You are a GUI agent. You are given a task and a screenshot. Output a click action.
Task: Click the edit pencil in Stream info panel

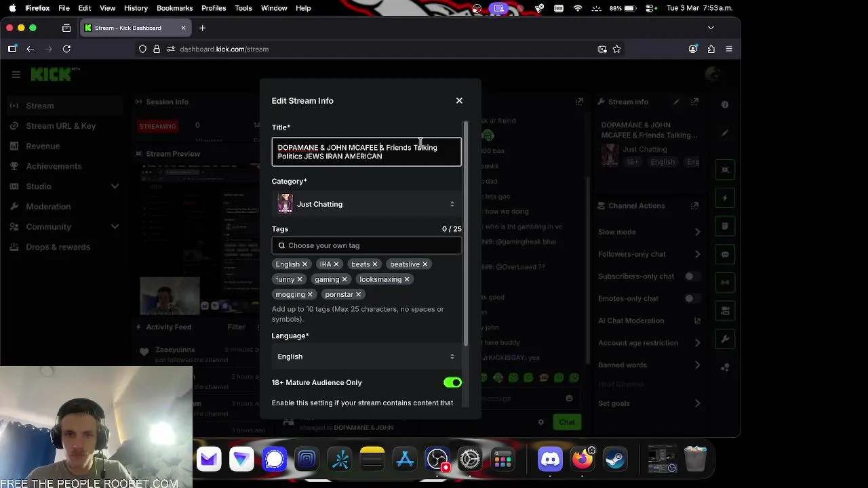click(x=676, y=102)
